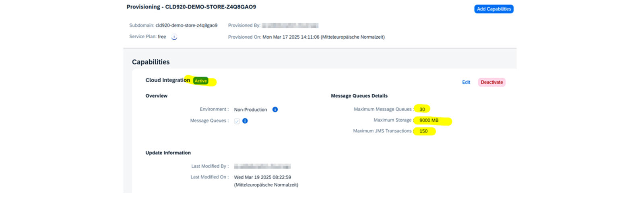644x197 pixels.
Task: Click the Provisioning CLD920-DEMO-STORE-Z4Q8GAO9 page title
Action: click(x=191, y=7)
